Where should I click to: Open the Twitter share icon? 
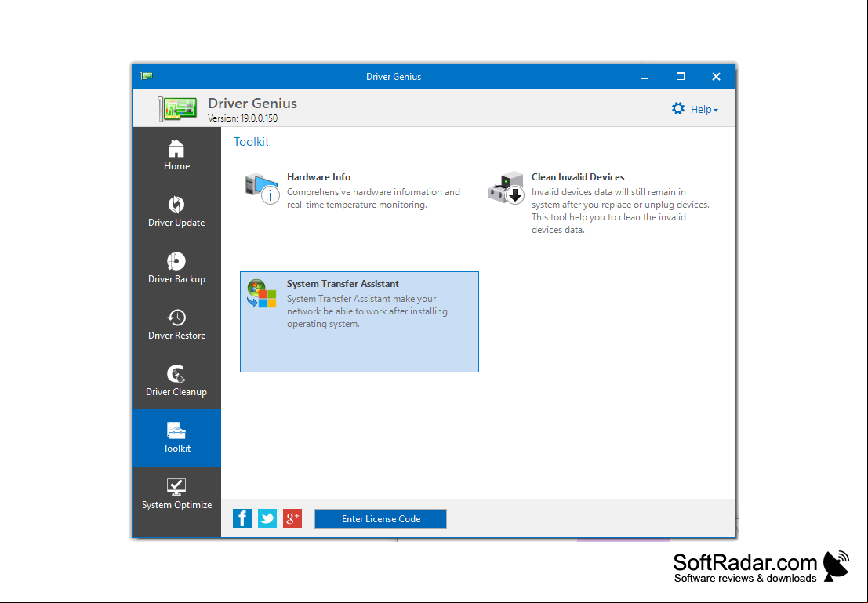pos(267,518)
